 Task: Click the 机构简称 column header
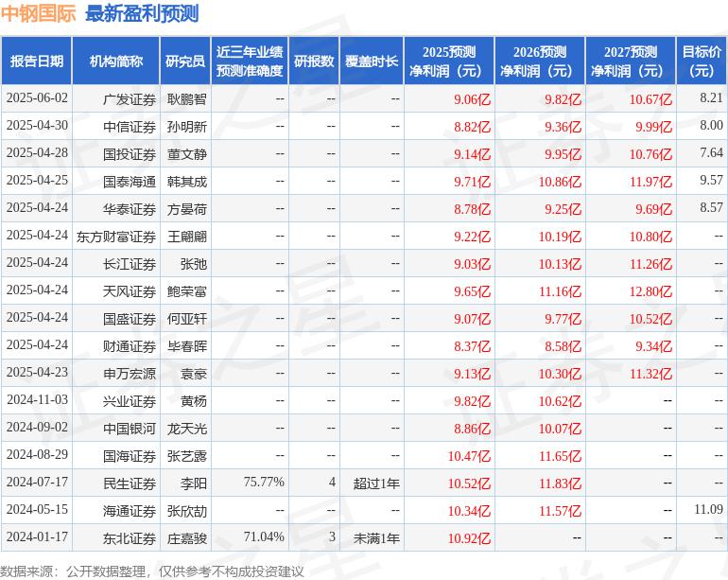pos(116,61)
